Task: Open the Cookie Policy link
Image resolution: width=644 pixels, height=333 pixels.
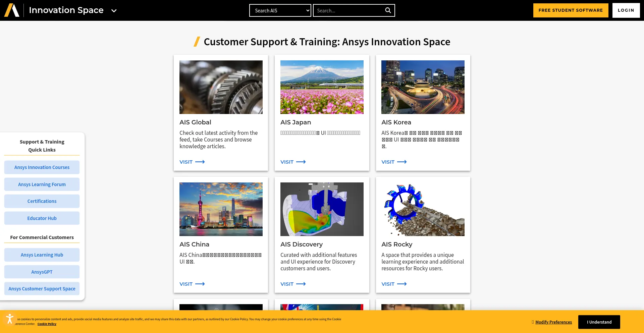Action: (x=47, y=324)
